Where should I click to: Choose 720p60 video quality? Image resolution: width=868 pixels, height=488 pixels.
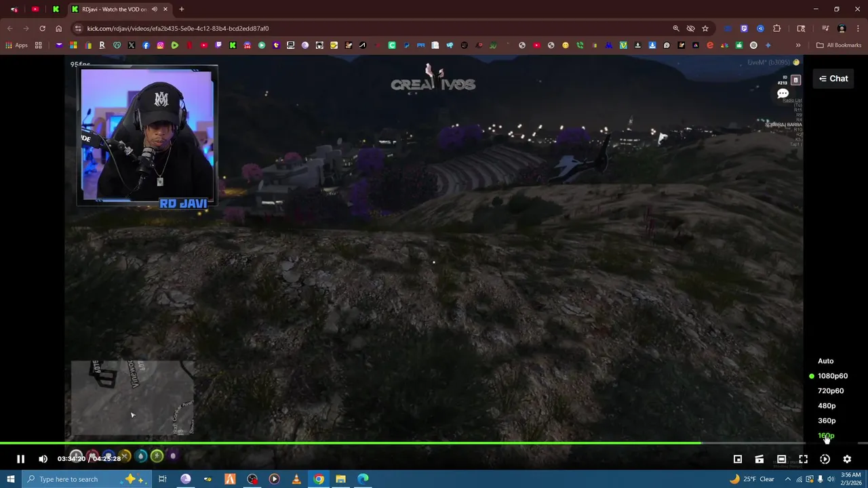pyautogui.click(x=831, y=391)
